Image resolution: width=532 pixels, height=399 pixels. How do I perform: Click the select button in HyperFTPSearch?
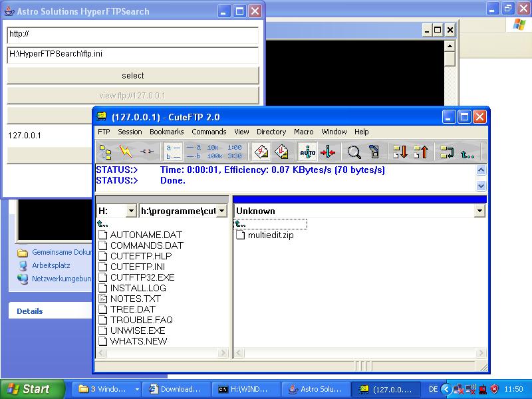click(133, 75)
